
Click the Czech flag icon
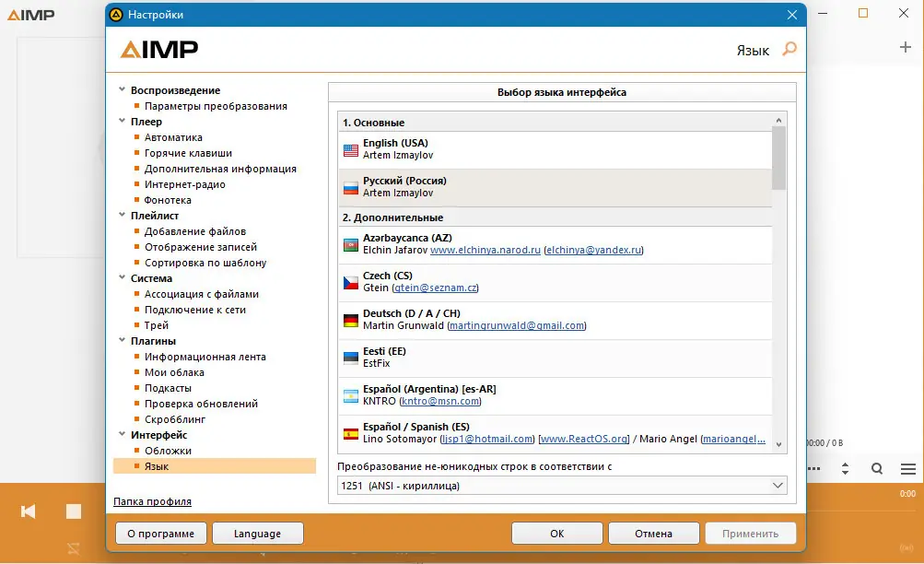click(351, 282)
